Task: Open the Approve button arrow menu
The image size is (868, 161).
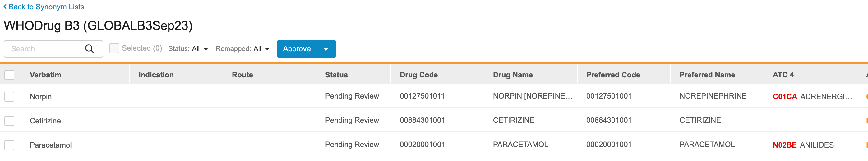Action: (x=326, y=49)
